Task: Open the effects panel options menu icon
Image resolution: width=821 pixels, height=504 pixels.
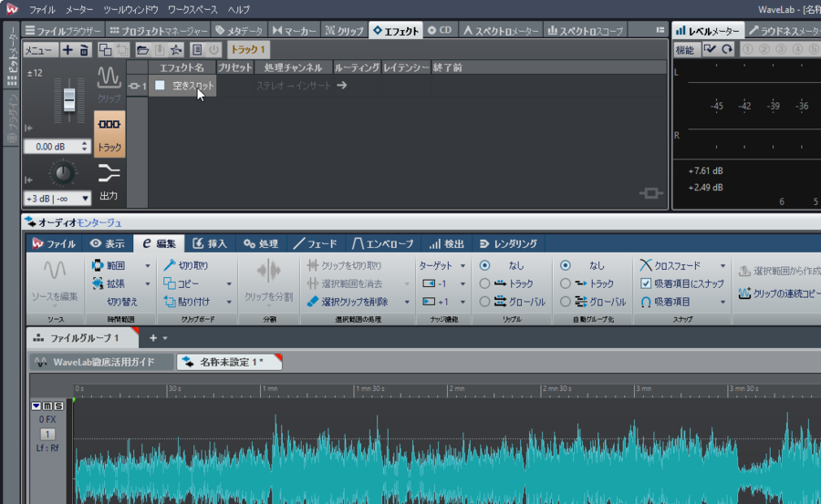Action: [660, 30]
